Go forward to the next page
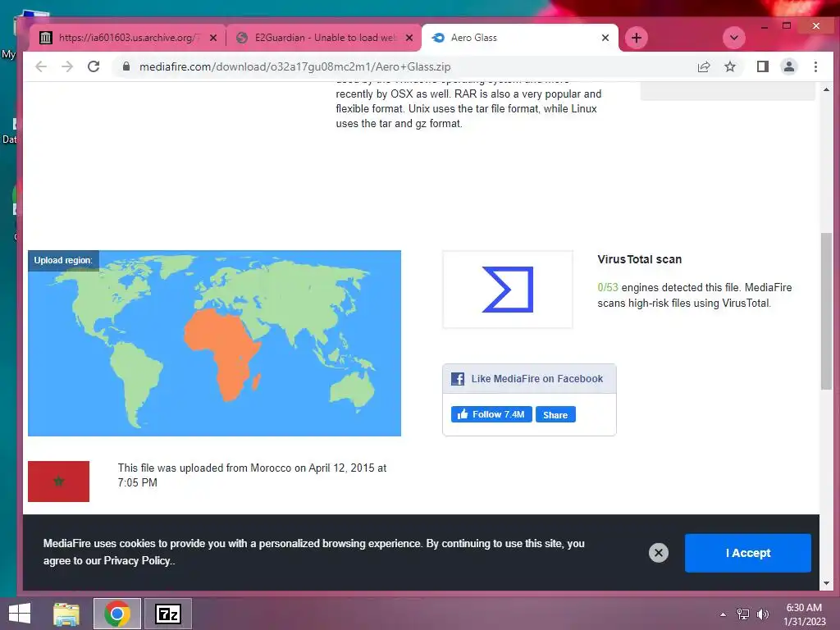 pos(67,66)
